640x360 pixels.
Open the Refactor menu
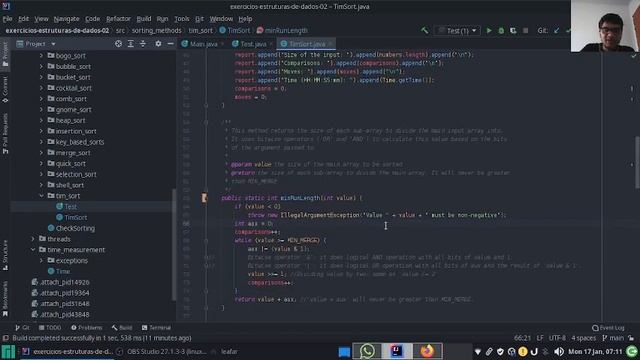point(118,19)
